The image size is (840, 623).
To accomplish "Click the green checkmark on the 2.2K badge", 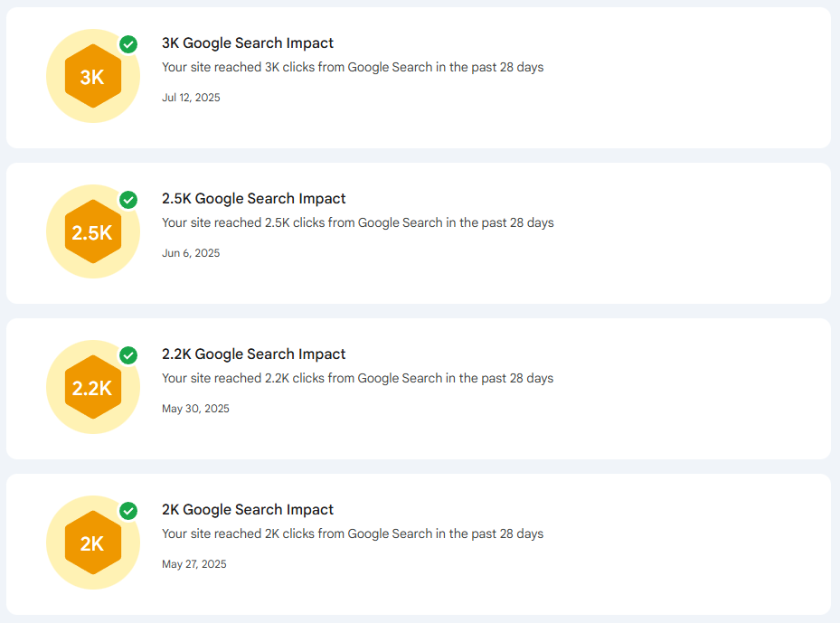I will 128,354.
